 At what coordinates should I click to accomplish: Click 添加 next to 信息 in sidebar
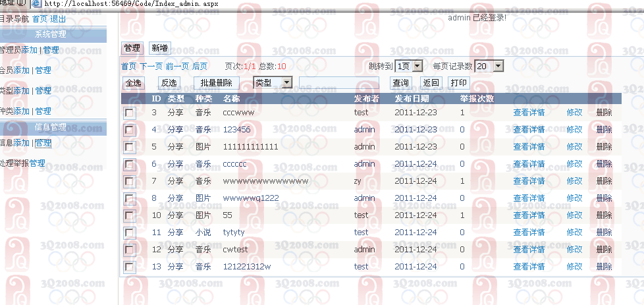tap(22, 143)
